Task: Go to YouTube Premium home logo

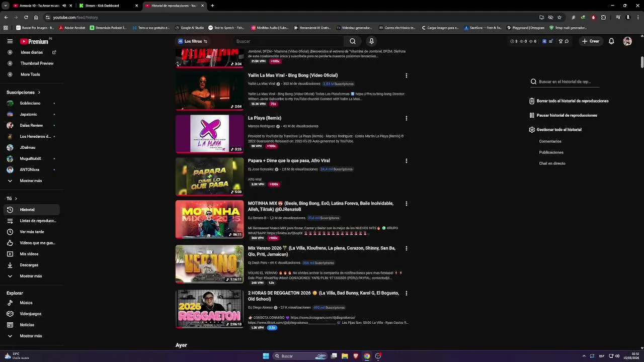Action: [x=34, y=41]
